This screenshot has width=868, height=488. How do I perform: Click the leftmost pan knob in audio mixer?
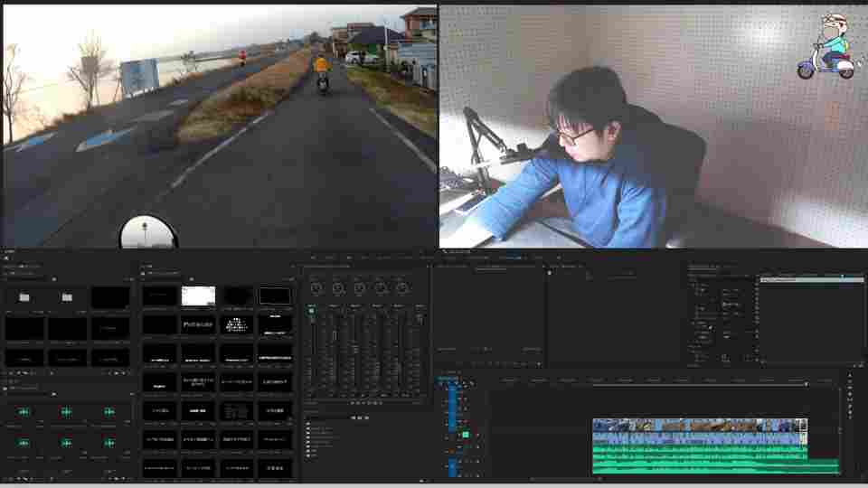tap(316, 287)
